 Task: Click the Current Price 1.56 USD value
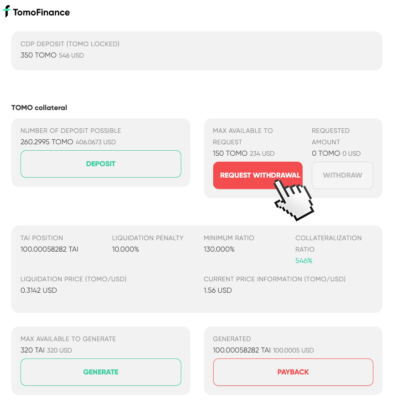click(218, 290)
